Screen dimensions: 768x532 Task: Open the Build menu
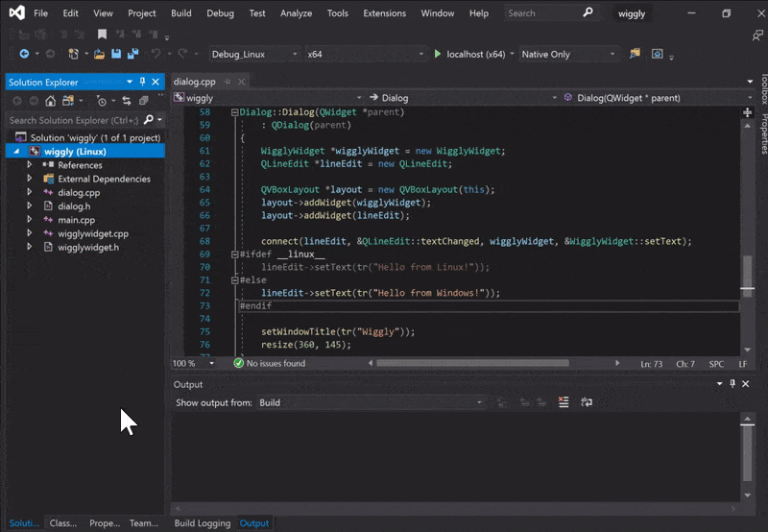click(180, 13)
